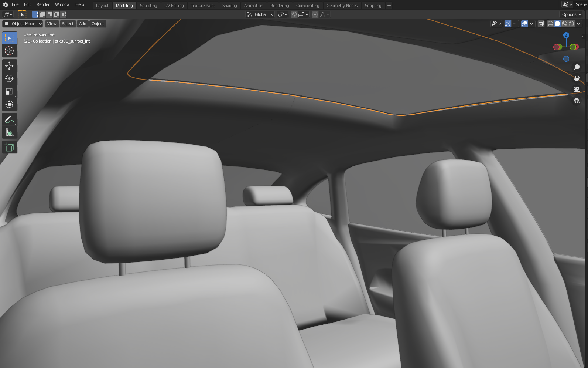The height and width of the screenshot is (368, 588).
Task: Open the scene browse dropdown icon
Action: point(567,4)
